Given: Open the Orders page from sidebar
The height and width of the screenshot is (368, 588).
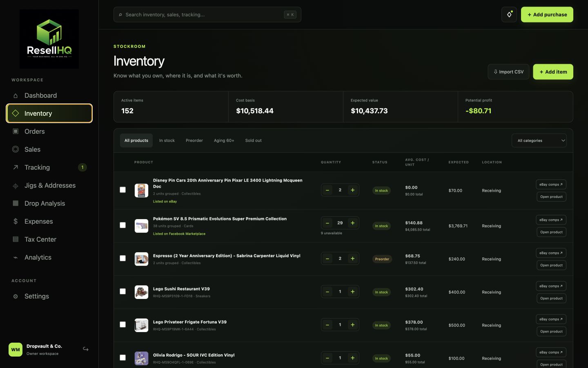Looking at the screenshot, I should coord(49,131).
